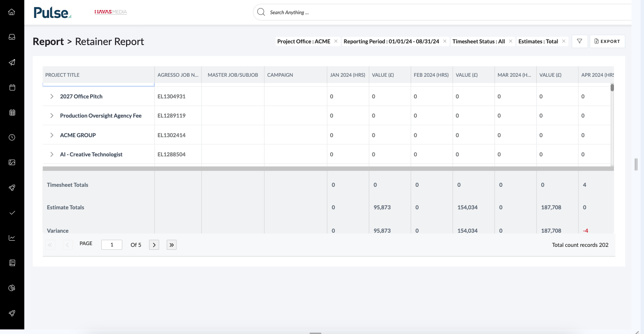Click Master Job/Subjob column header
Screen dimensions: 644x334
pos(233,75)
